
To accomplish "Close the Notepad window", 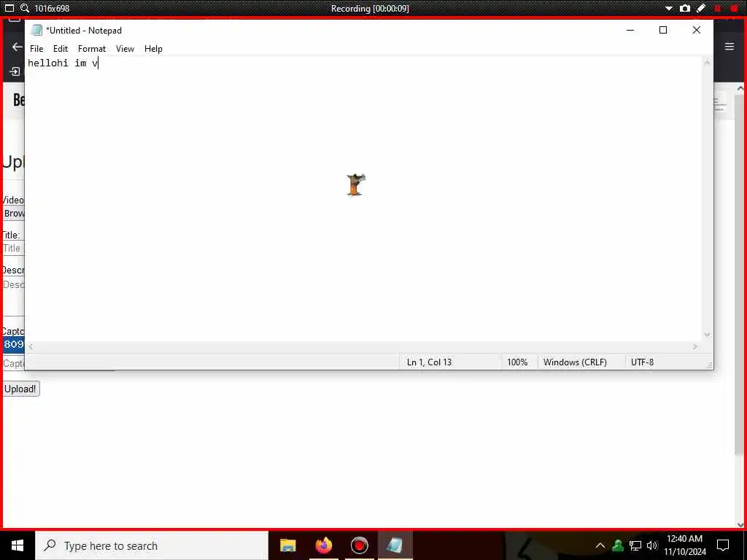I will pos(696,30).
